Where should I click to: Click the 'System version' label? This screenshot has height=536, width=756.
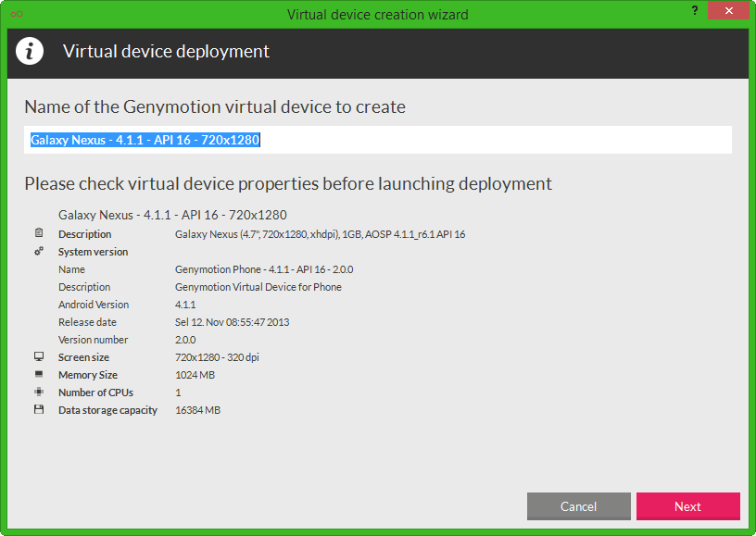coord(93,252)
